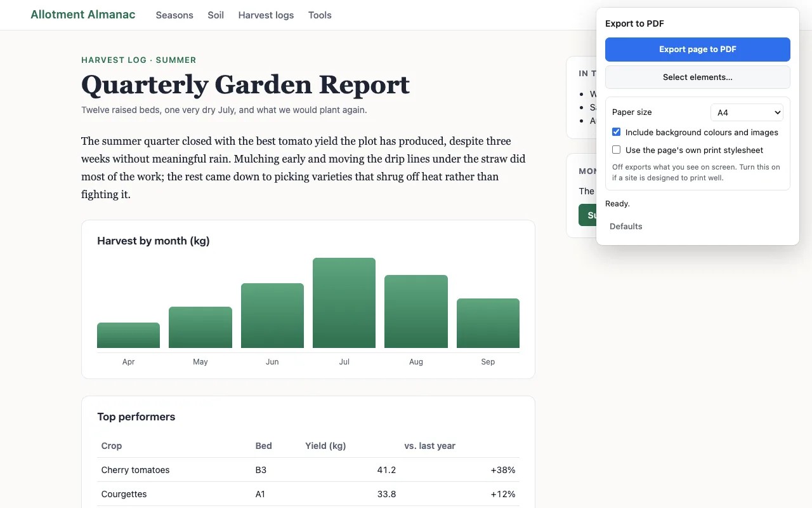The image size is (812, 508).
Task: Click the Crop column header
Action: [x=112, y=446]
